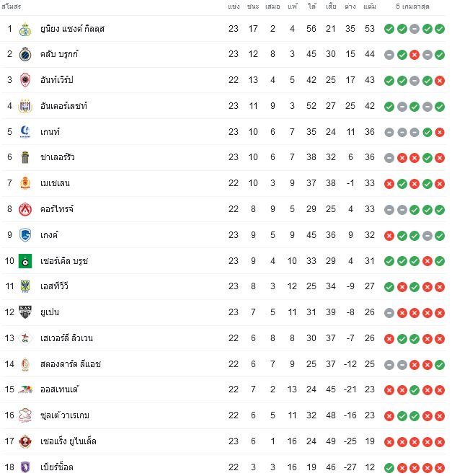This screenshot has height=476, width=452.
Task: Click the 5 เกมล่าสุด column header
Action: point(412,6)
